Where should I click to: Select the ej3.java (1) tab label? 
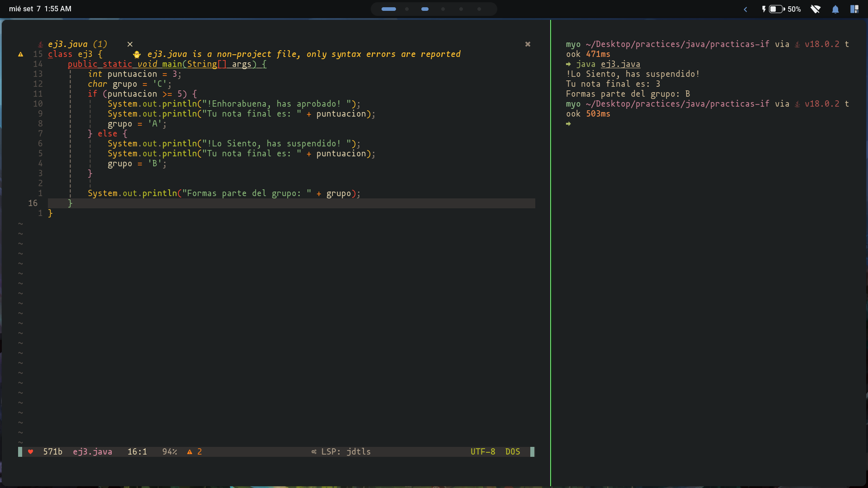coord(77,44)
